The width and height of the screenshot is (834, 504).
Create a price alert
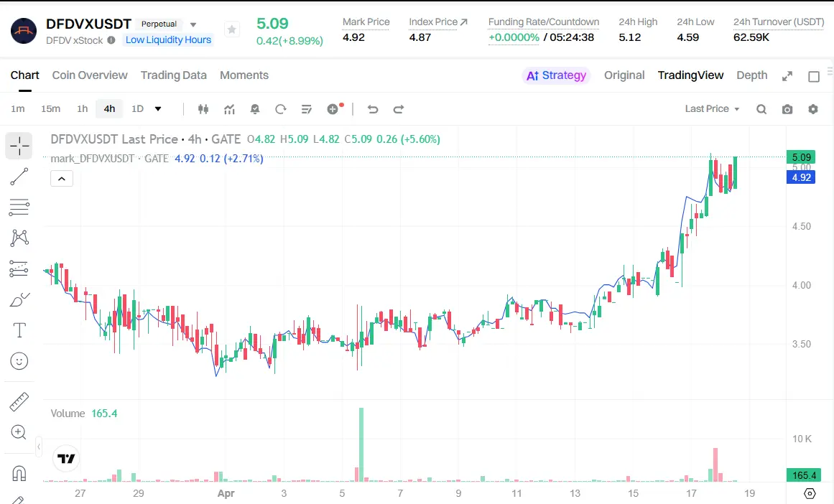255,109
